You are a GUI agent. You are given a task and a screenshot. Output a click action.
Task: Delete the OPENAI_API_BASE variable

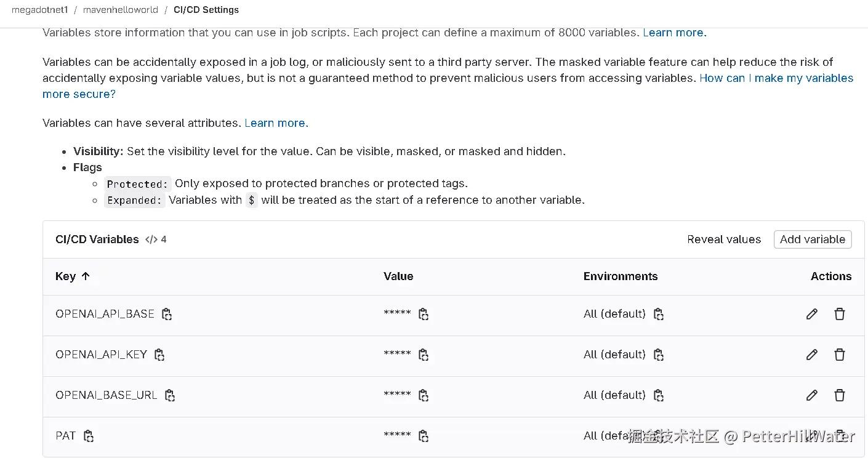tap(840, 314)
